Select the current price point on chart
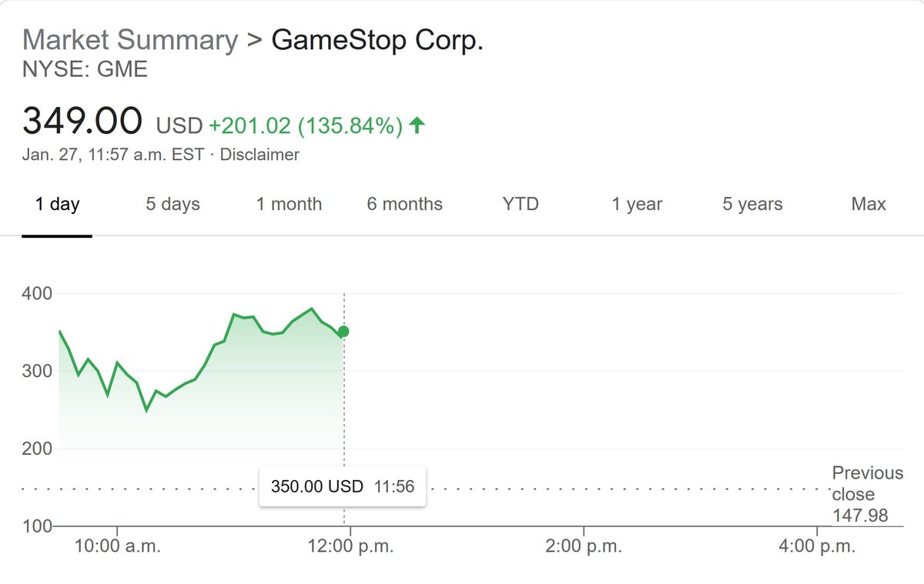Viewport: 924px width, 584px height. coord(342,332)
